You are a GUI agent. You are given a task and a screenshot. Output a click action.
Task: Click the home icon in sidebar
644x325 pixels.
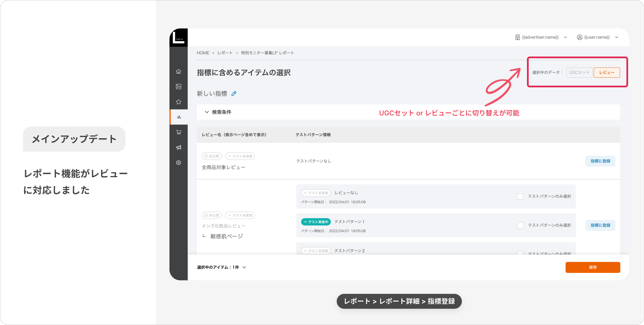tap(178, 72)
